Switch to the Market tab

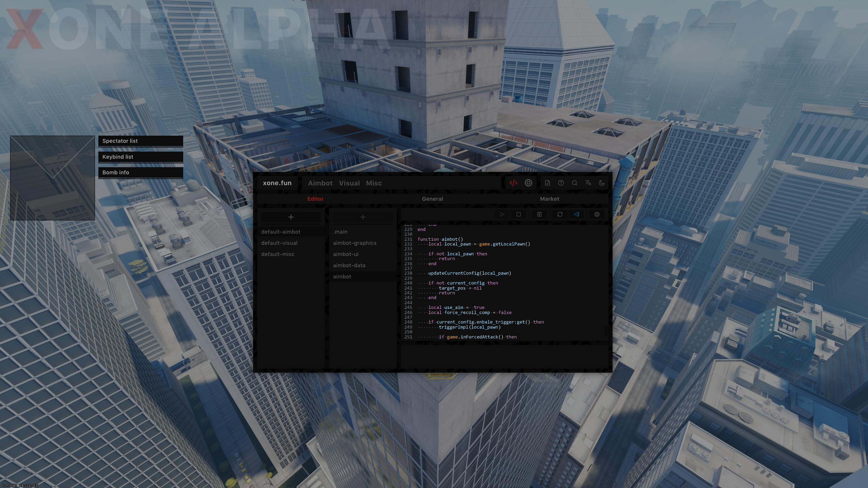(549, 199)
